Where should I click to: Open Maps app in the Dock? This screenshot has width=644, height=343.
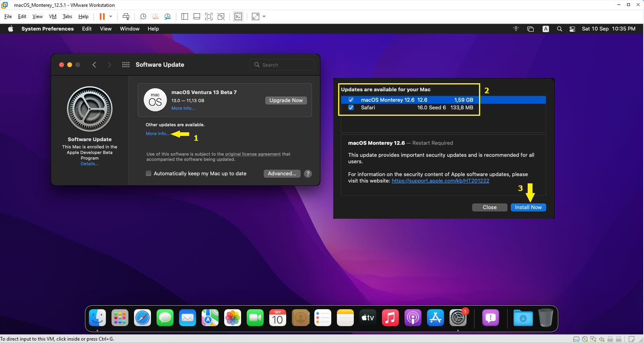pos(210,318)
